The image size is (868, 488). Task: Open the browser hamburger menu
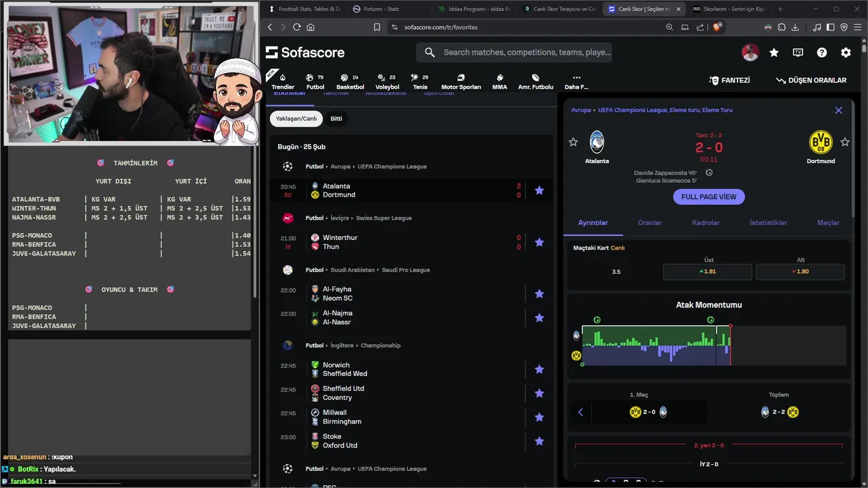[x=857, y=27]
